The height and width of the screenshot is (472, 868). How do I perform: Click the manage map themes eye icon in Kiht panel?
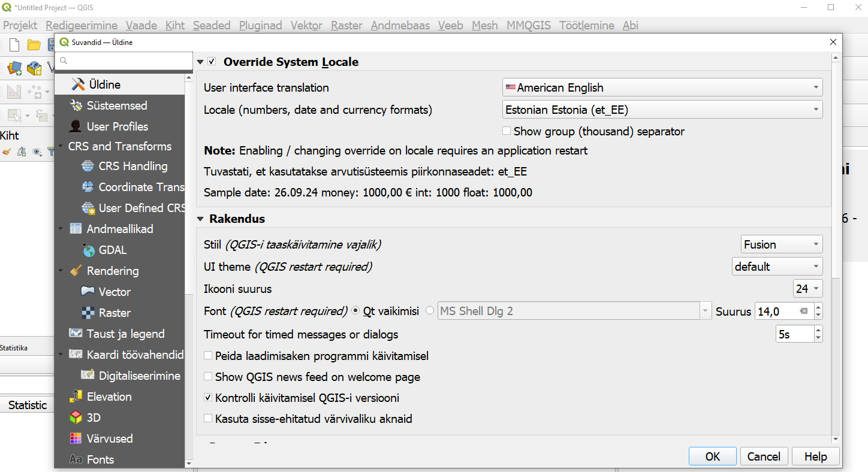(37, 152)
